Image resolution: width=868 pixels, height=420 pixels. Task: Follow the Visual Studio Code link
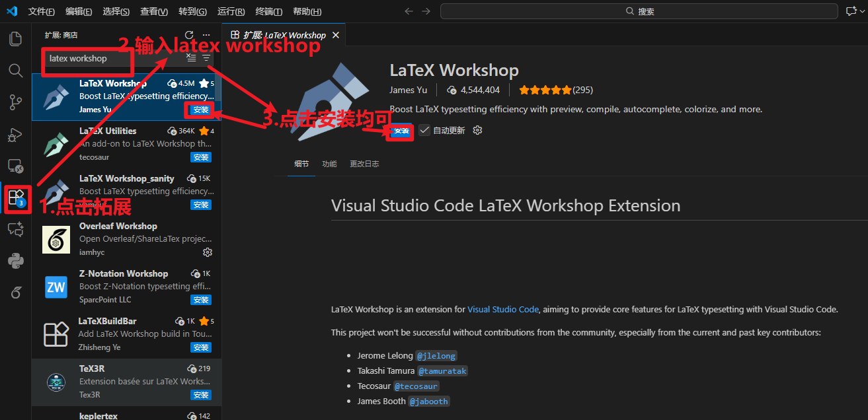pyautogui.click(x=503, y=309)
